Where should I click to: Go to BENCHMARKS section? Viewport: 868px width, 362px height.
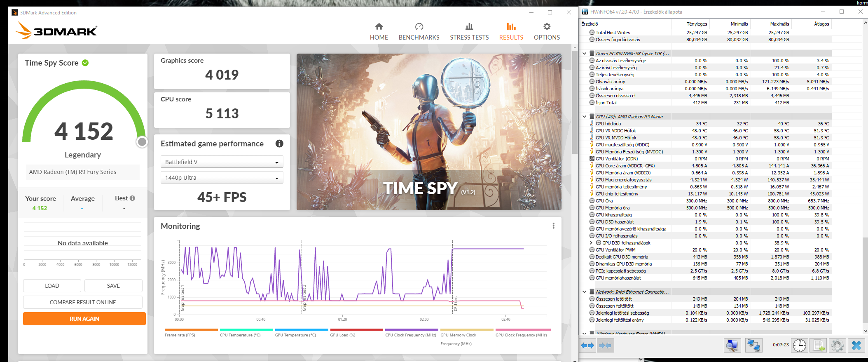[x=419, y=32]
